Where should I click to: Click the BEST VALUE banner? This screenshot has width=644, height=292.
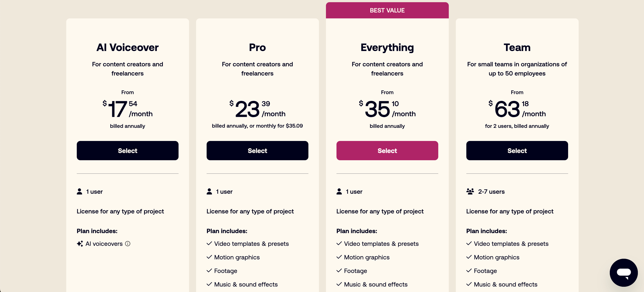[387, 10]
